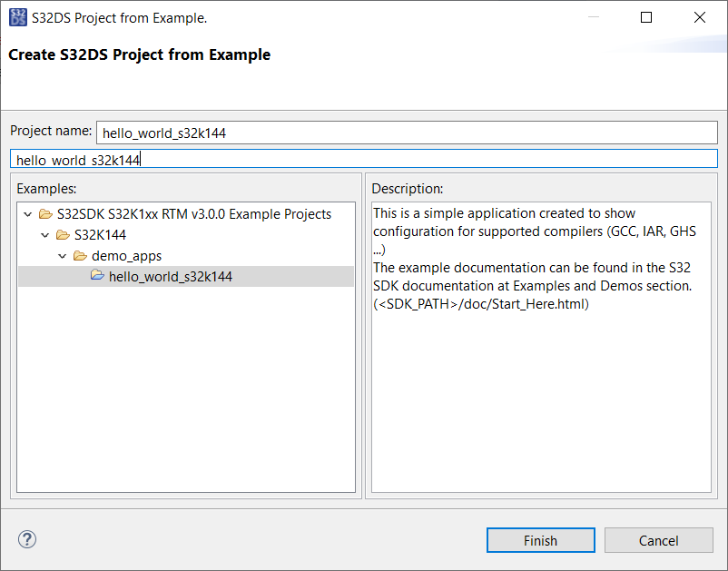Maximize the dialog window
Image resolution: width=728 pixels, height=571 pixels.
646,17
